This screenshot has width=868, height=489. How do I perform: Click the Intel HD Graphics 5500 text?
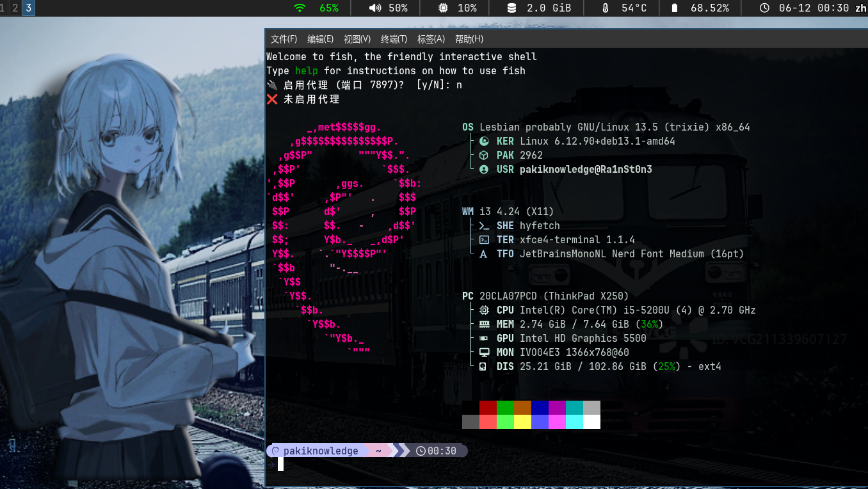tap(583, 339)
